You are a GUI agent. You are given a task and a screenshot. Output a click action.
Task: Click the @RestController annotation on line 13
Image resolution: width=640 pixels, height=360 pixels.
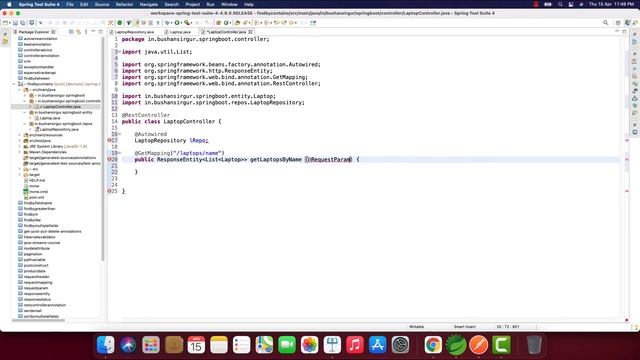click(x=146, y=115)
